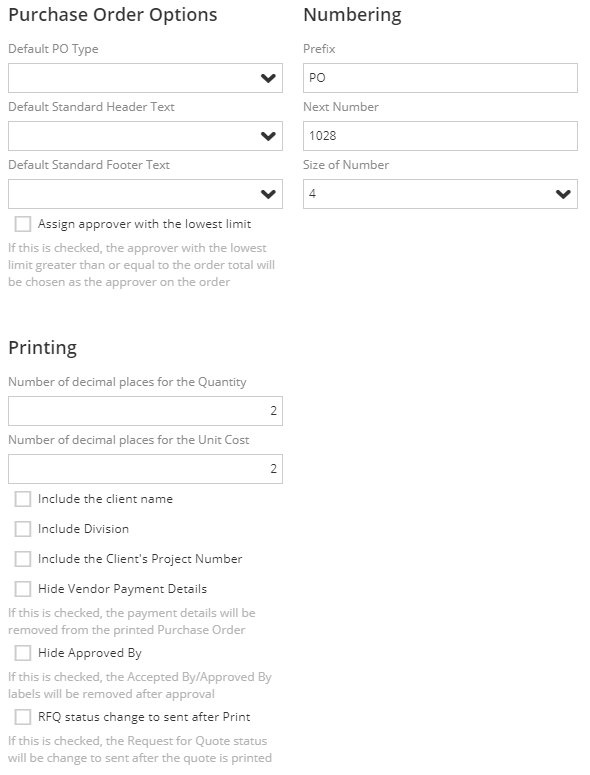
Task: Expand the Size of Number dropdown
Action: coord(440,194)
